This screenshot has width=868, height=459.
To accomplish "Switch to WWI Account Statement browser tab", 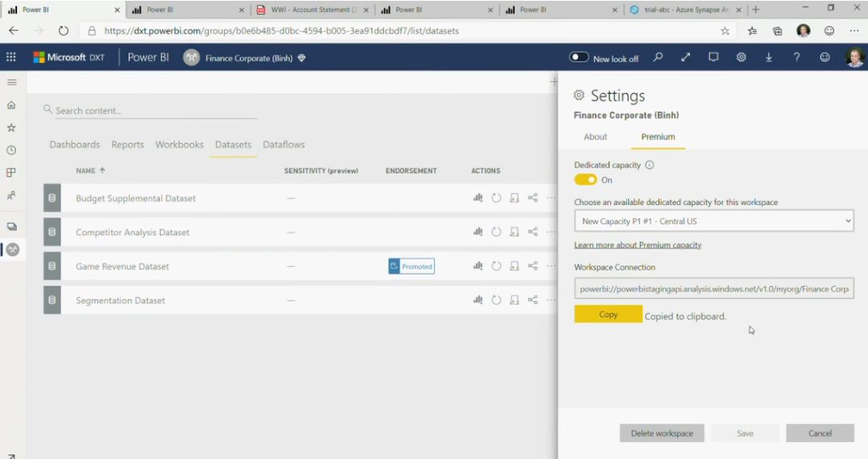I will click(x=313, y=10).
